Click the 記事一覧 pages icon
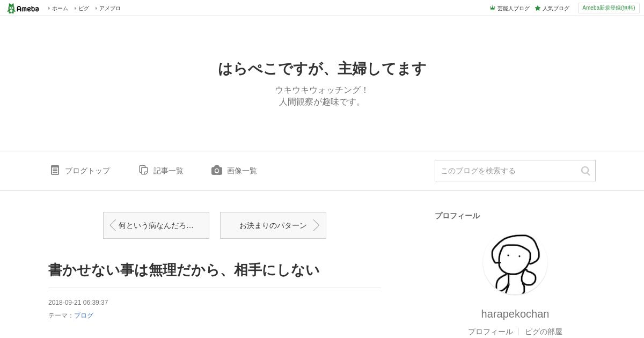 click(x=143, y=170)
